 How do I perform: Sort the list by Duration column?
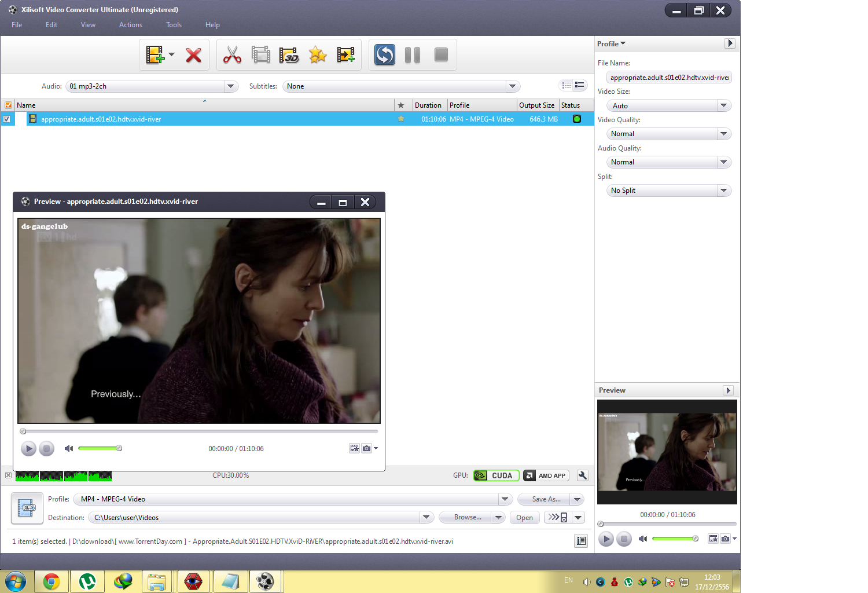[x=430, y=105]
